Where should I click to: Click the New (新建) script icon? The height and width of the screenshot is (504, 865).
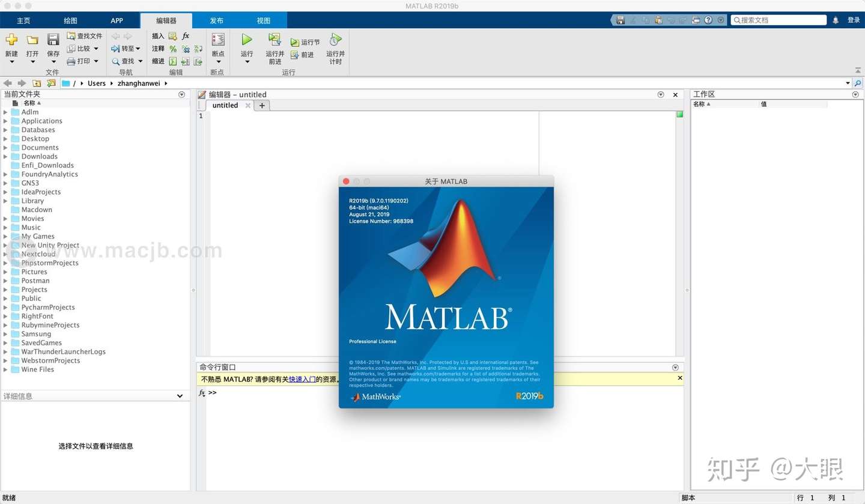click(11, 40)
